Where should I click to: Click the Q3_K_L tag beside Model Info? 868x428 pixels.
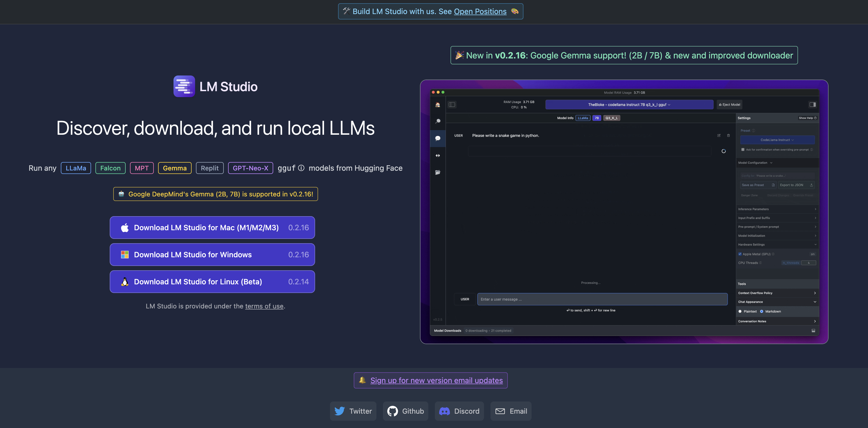(x=611, y=118)
